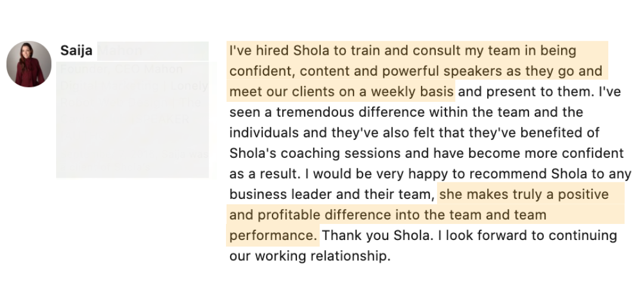
Task: Click the highlighted word "performance."
Action: click(x=274, y=235)
